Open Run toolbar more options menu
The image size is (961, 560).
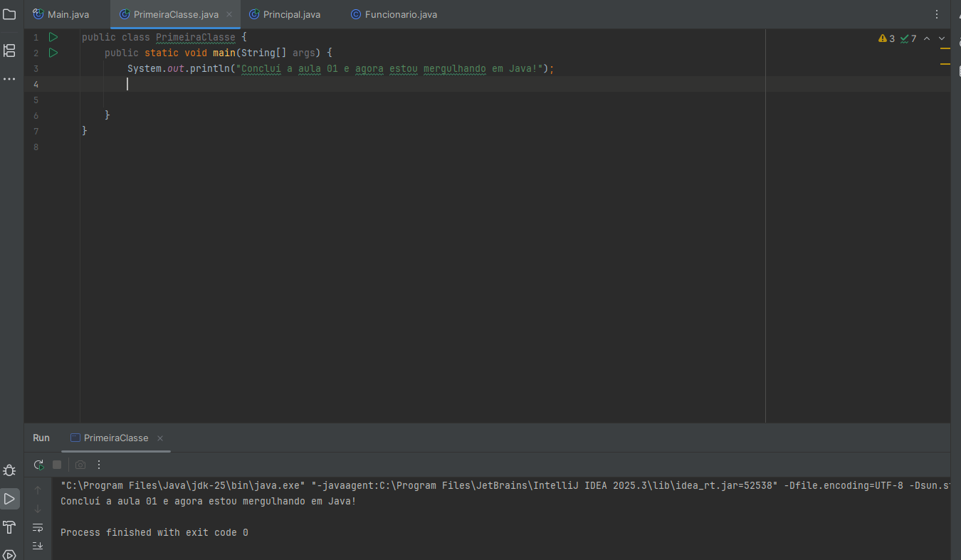(99, 465)
